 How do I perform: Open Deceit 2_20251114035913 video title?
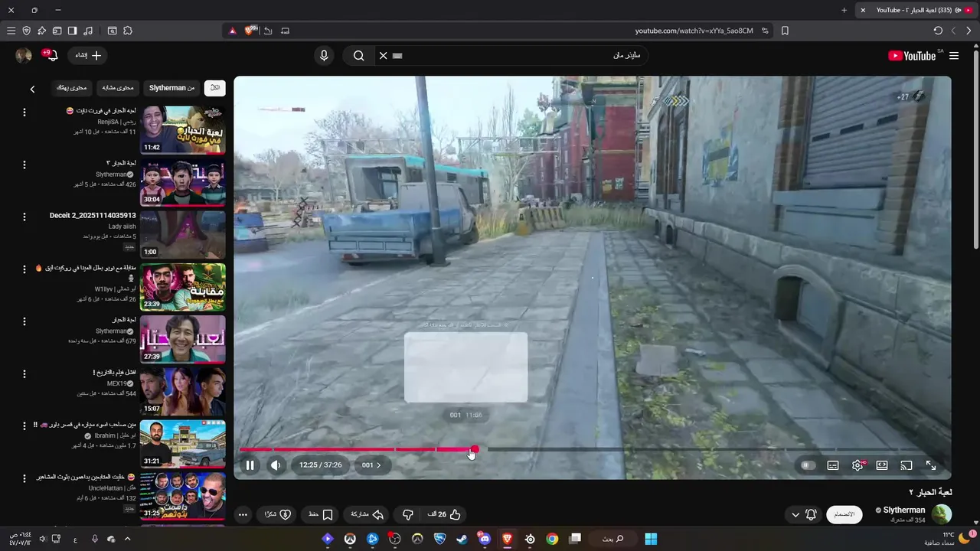click(x=93, y=216)
